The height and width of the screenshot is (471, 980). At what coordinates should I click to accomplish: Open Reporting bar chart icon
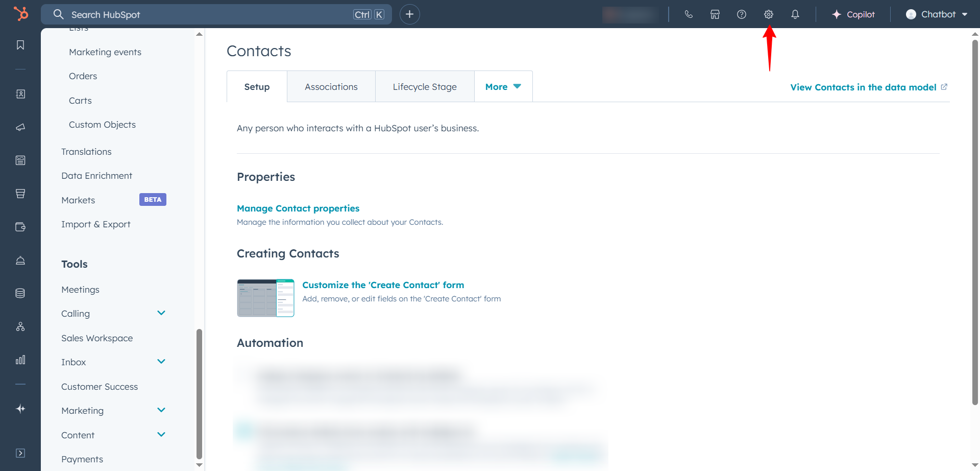20,360
